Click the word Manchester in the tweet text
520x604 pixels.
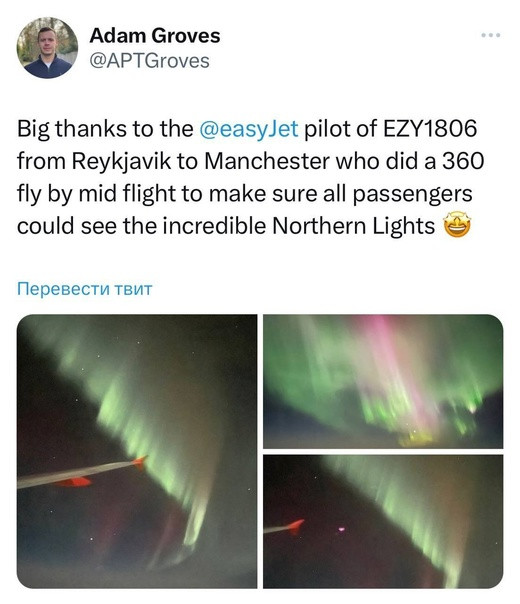267,161
